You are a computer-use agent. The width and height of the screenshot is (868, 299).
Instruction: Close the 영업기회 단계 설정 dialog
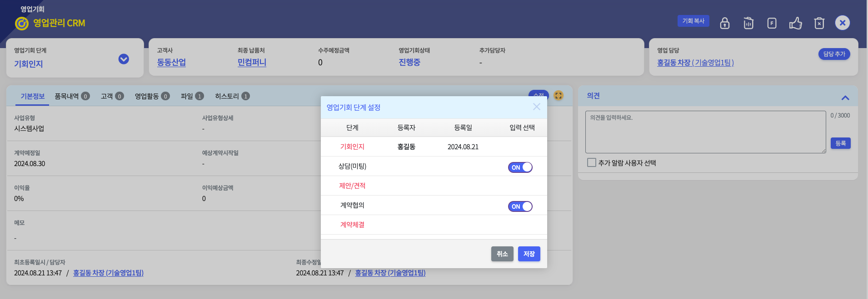536,107
